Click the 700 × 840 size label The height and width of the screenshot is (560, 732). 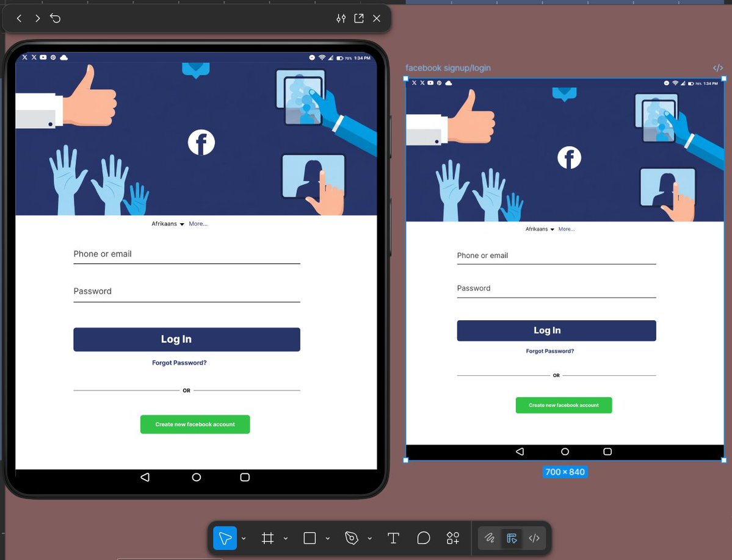pyautogui.click(x=565, y=472)
